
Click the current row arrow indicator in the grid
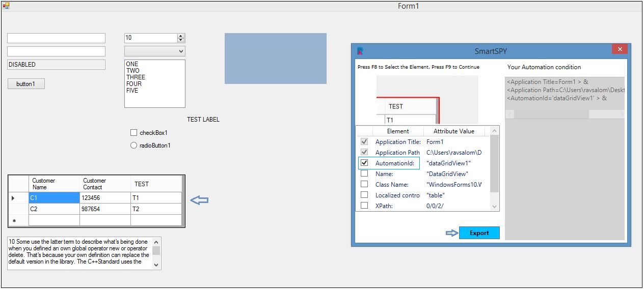click(13, 198)
